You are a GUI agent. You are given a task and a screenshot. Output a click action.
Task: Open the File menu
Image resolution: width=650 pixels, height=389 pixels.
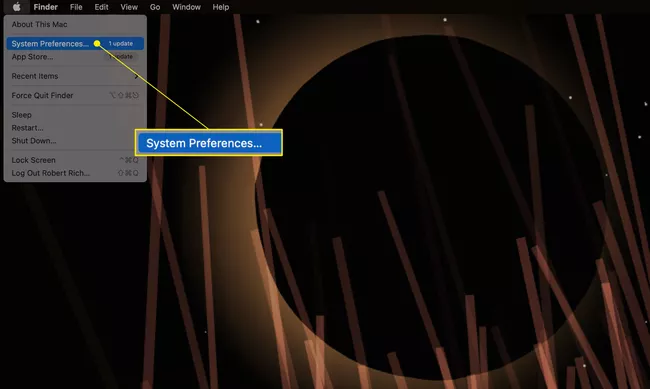coord(76,7)
